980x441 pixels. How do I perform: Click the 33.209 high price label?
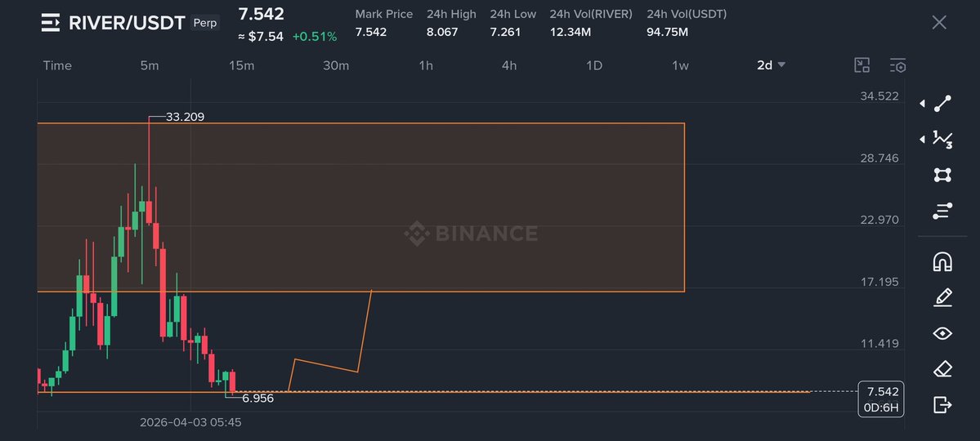(x=185, y=117)
